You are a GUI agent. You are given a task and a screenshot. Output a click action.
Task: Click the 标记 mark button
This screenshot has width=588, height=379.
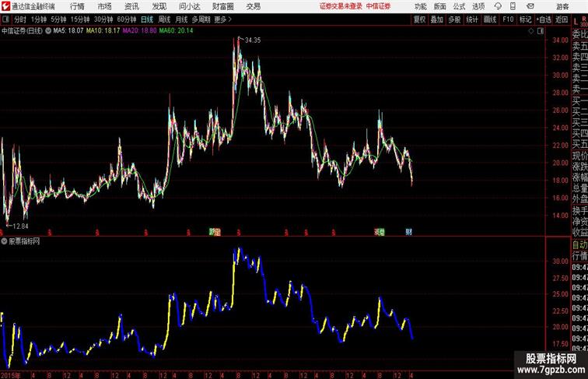(x=525, y=19)
